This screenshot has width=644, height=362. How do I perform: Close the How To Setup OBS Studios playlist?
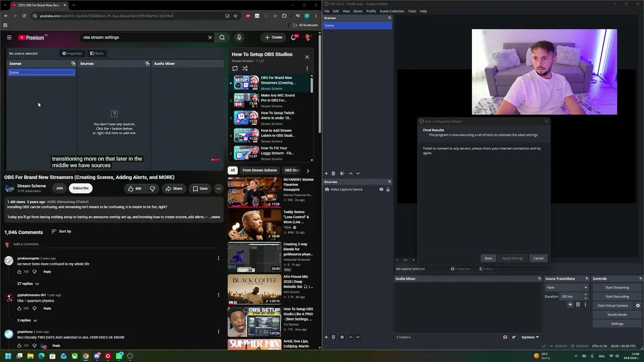point(307,57)
